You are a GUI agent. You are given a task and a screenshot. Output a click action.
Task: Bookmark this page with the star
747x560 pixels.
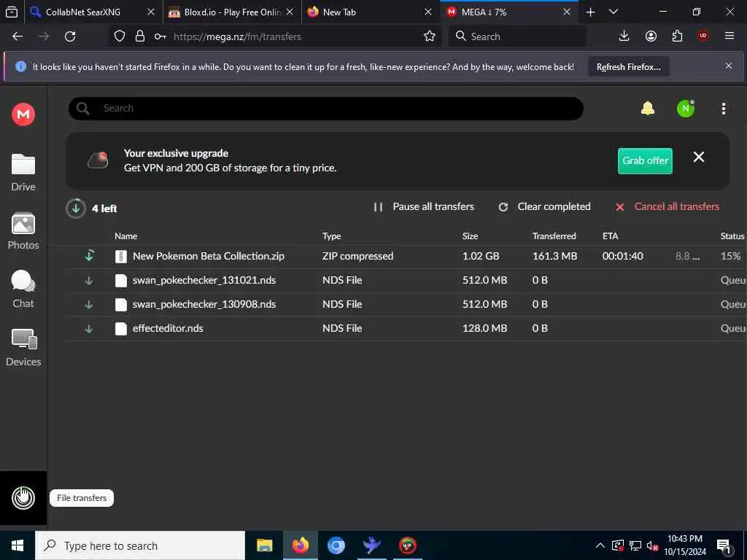pyautogui.click(x=429, y=36)
